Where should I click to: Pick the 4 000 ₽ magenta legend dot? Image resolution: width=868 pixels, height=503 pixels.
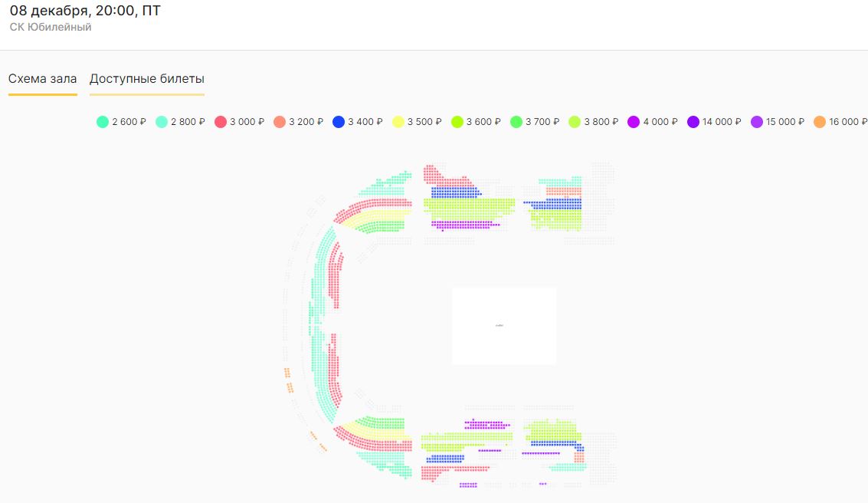coord(634,122)
